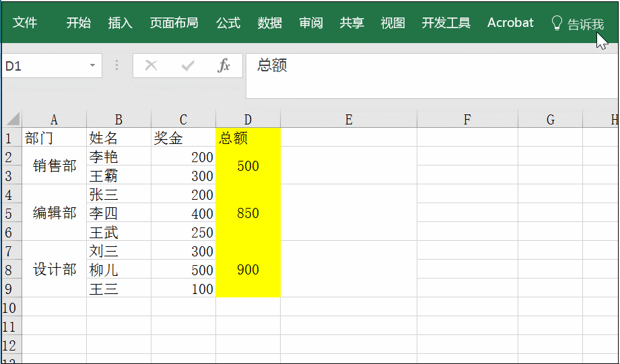
Task: Select row 12 header
Action: tap(12, 345)
